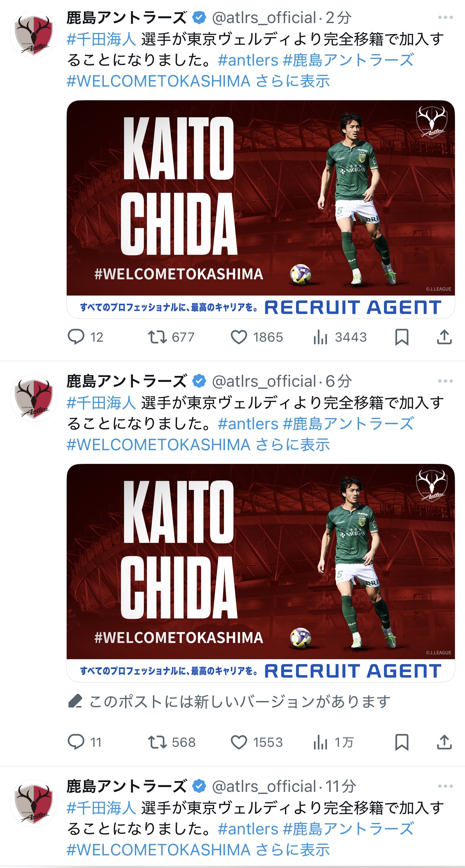The height and width of the screenshot is (868, 465).
Task: Share the second post via share icon
Action: click(444, 742)
